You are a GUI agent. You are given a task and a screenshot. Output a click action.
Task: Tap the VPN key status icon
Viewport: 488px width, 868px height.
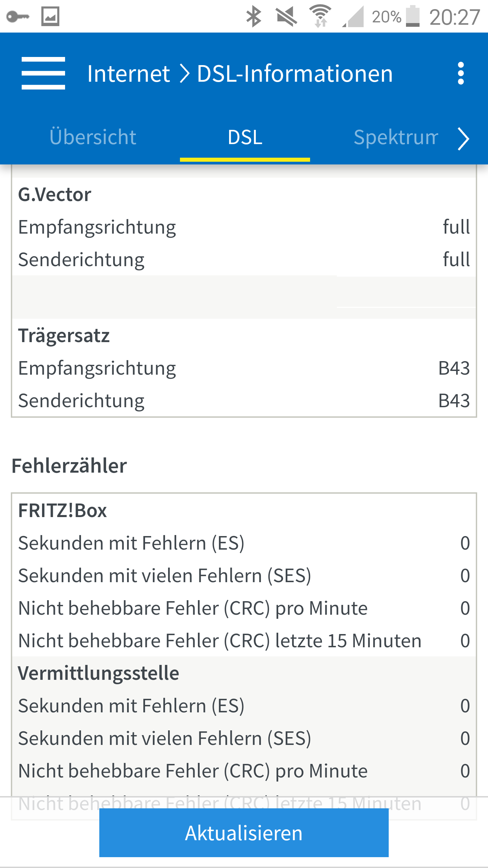pos(18,16)
